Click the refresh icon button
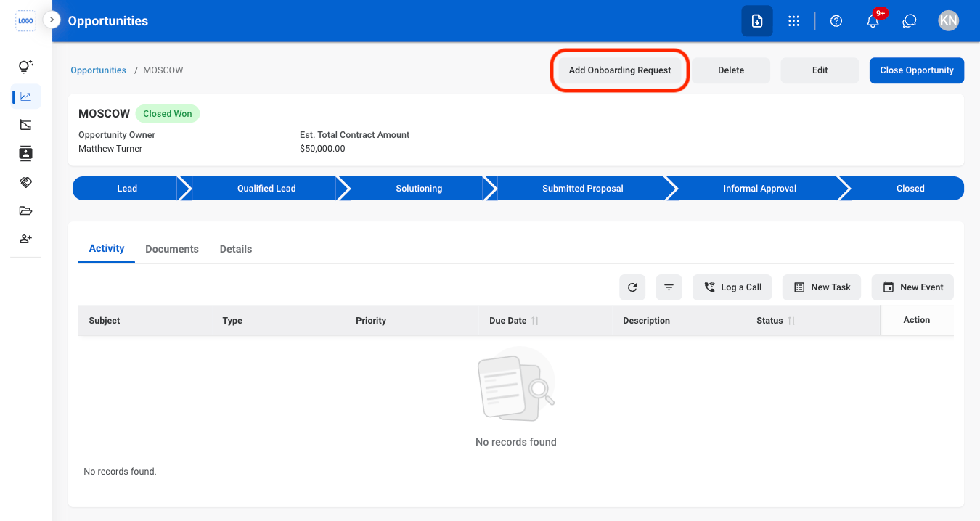 coord(632,287)
